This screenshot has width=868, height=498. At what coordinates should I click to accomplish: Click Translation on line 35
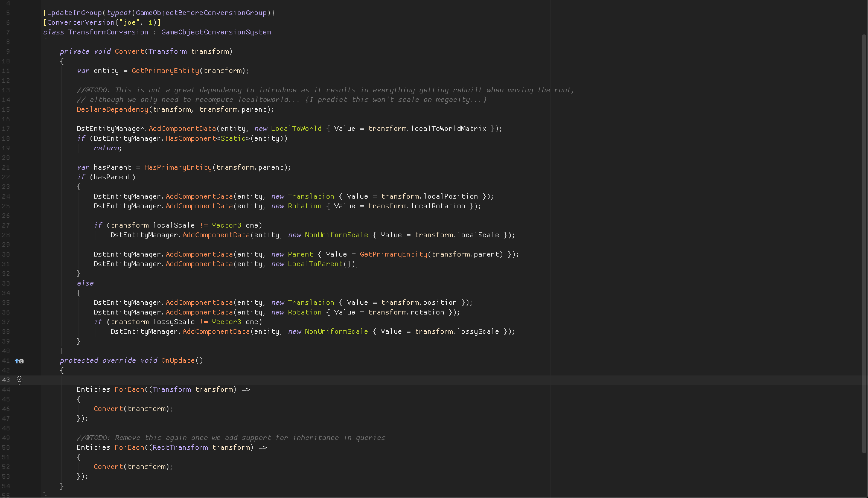[311, 303]
